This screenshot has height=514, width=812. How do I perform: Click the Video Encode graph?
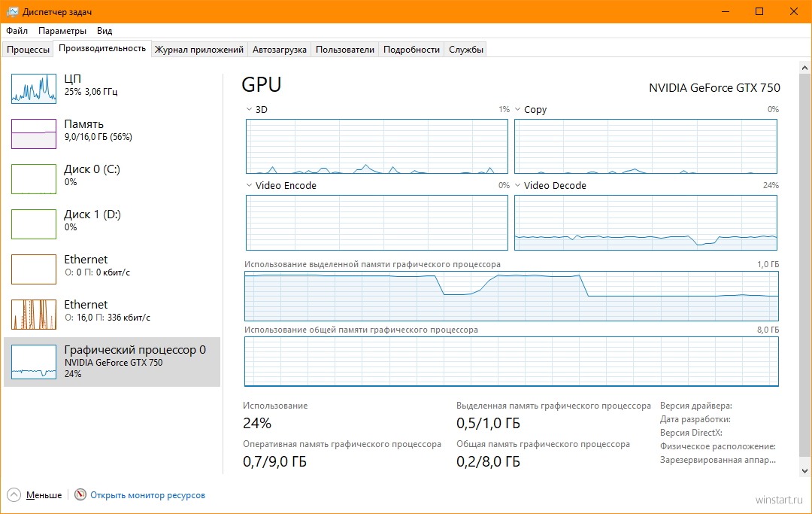point(377,223)
